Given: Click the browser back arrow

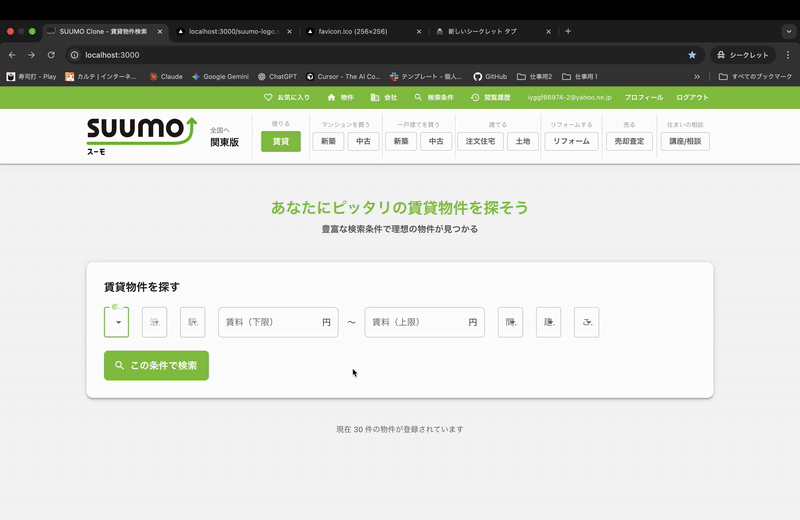Looking at the screenshot, I should (12, 55).
